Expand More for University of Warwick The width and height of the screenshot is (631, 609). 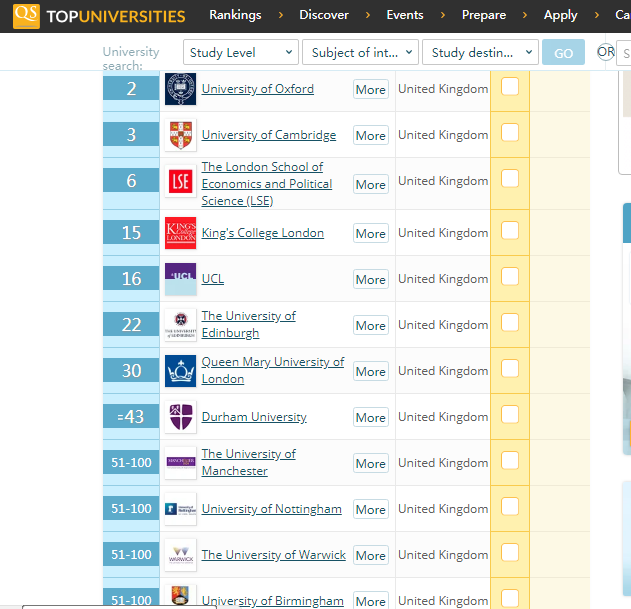tap(371, 555)
